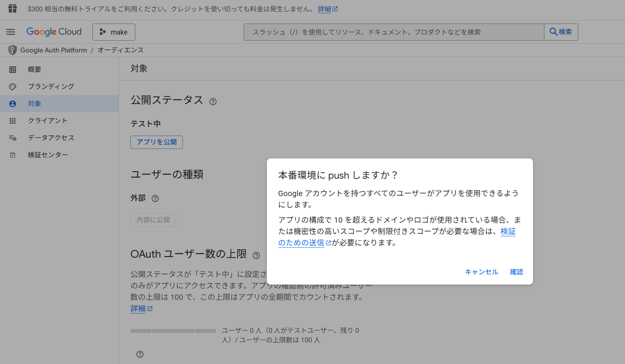Image resolution: width=625 pixels, height=364 pixels.
Task: Open help for OAuth ユーザー数の上限
Action: [x=256, y=255]
